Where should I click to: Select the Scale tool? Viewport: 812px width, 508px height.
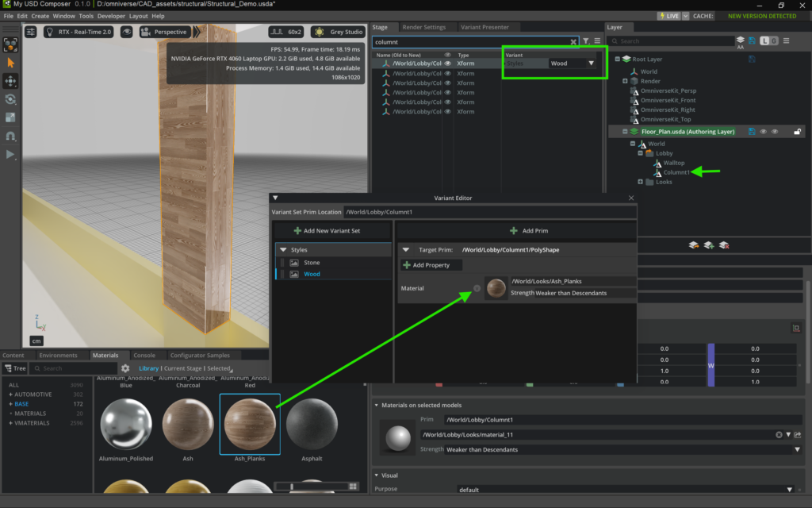pyautogui.click(x=11, y=117)
